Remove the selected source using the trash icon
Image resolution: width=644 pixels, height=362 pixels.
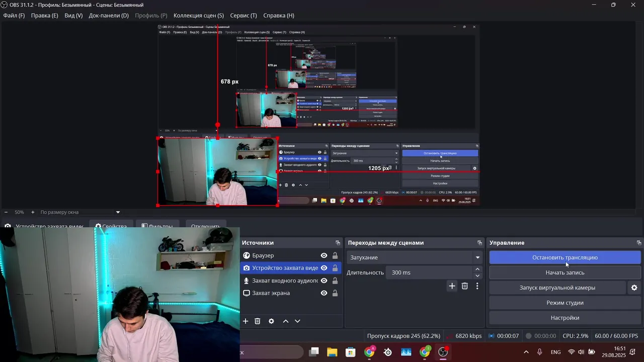click(258, 321)
